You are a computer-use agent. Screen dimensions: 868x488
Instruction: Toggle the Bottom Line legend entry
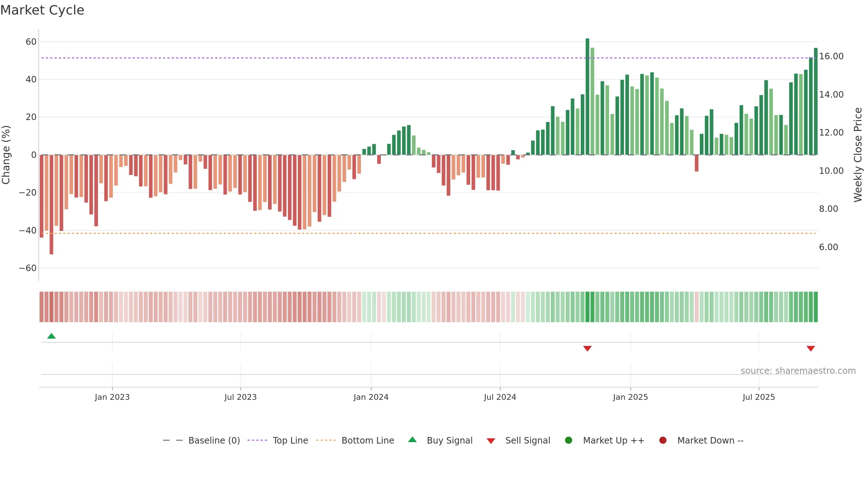[355, 440]
